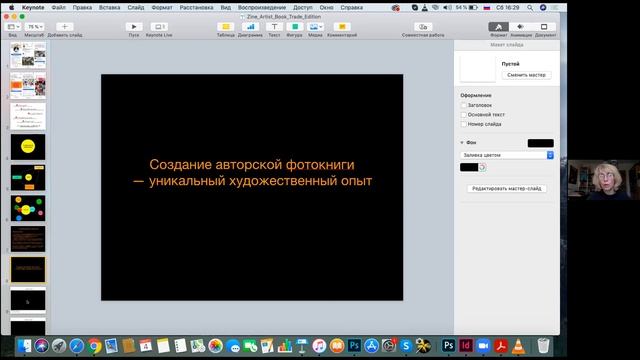Click the black fill color swatch under Заливка цветом
640x360 pixels.
[469, 167]
